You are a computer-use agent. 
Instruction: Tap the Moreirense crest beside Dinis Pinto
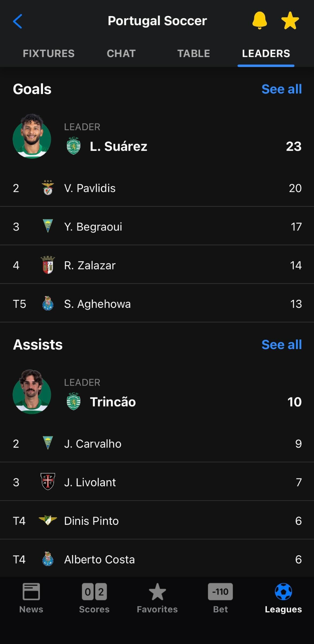coord(48,520)
